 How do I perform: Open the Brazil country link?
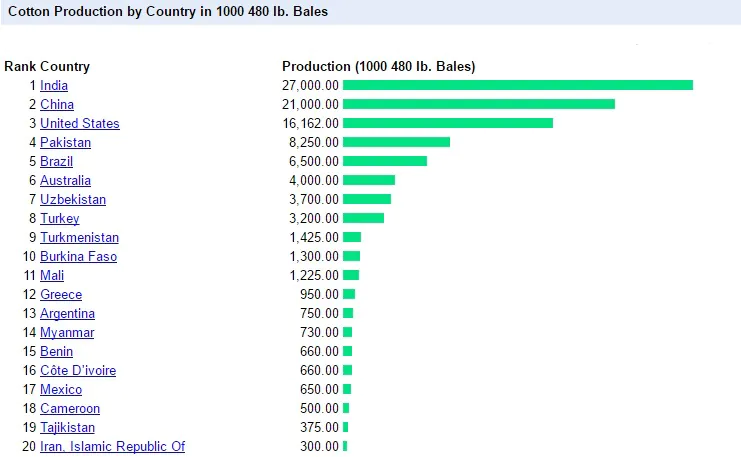click(56, 161)
